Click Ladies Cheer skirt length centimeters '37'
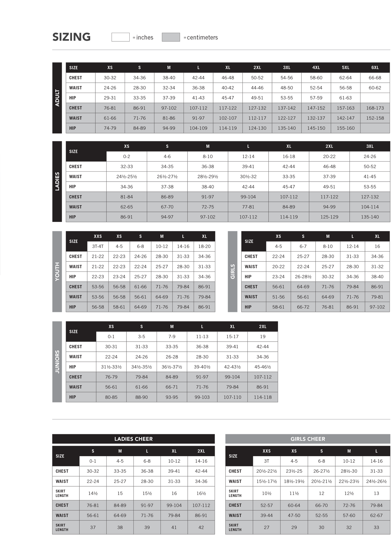Screen dimensions: 392x536 coord(93,527)
